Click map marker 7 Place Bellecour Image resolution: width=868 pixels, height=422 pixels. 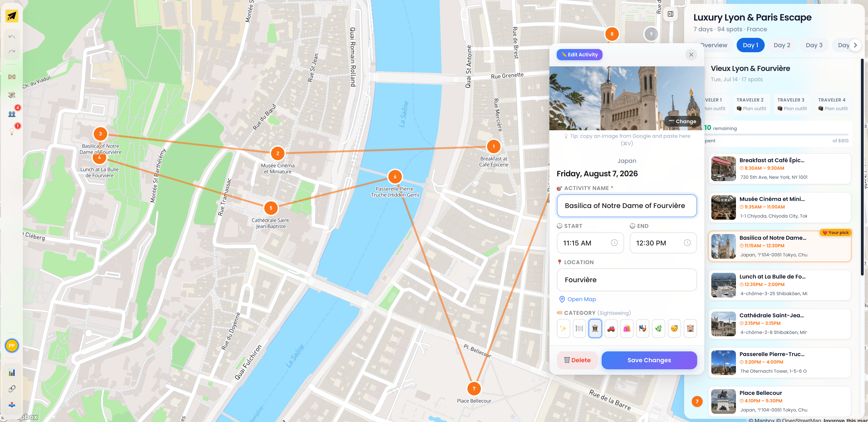point(474,389)
